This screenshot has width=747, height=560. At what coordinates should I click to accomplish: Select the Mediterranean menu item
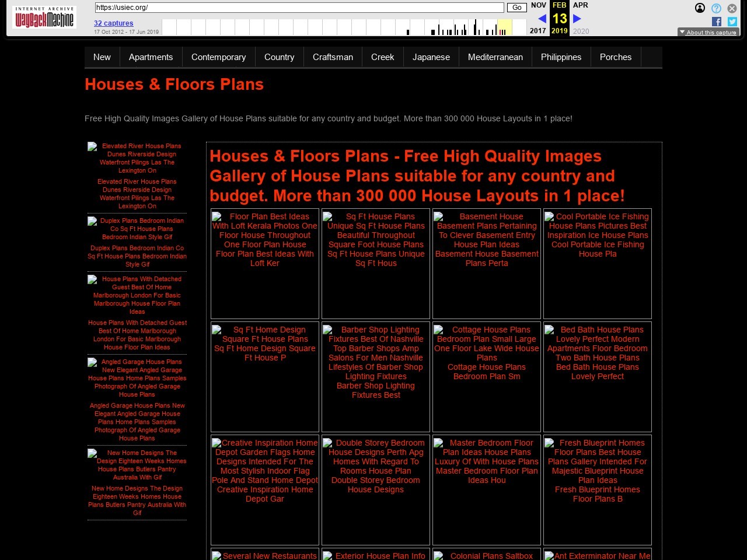coord(495,57)
